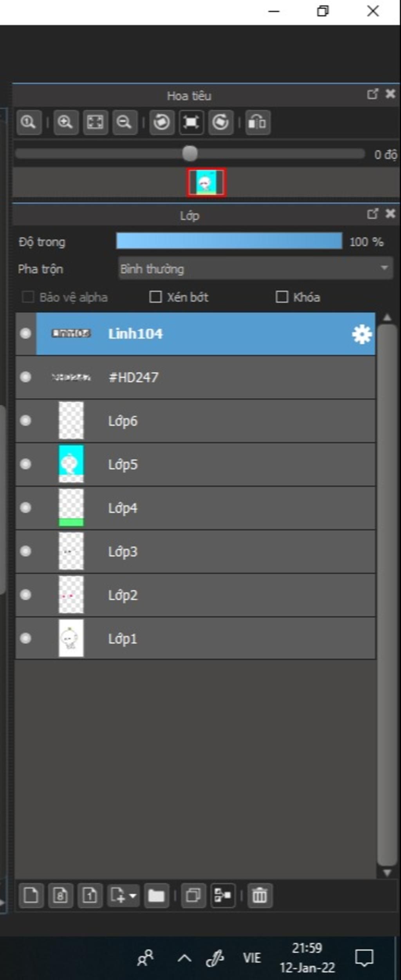
Task: Expand the add layer dropdown arrow
Action: click(x=133, y=895)
